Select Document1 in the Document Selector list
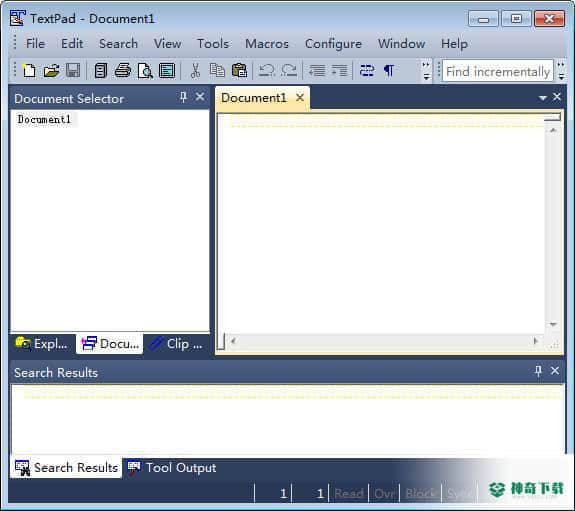The height and width of the screenshot is (511, 575). (44, 120)
